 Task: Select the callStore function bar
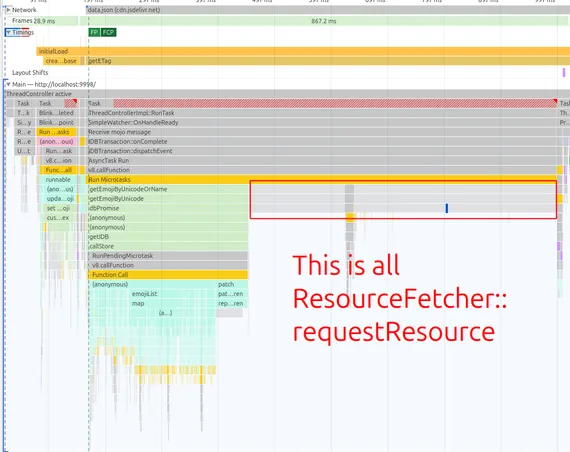tap(168, 246)
